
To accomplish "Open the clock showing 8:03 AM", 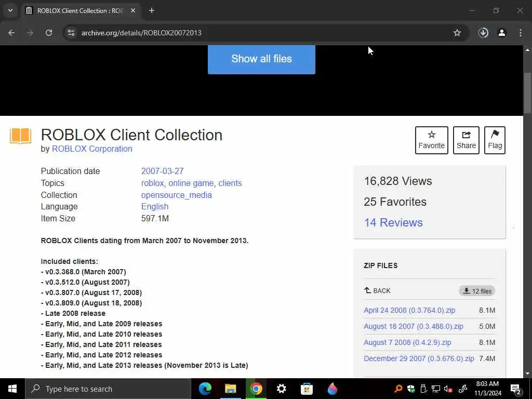I will click(x=487, y=389).
